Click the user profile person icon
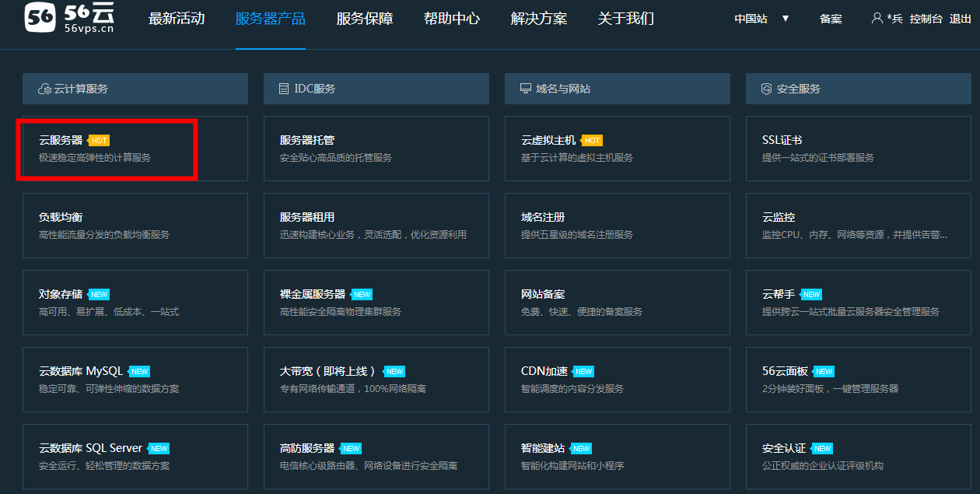 pos(877,18)
